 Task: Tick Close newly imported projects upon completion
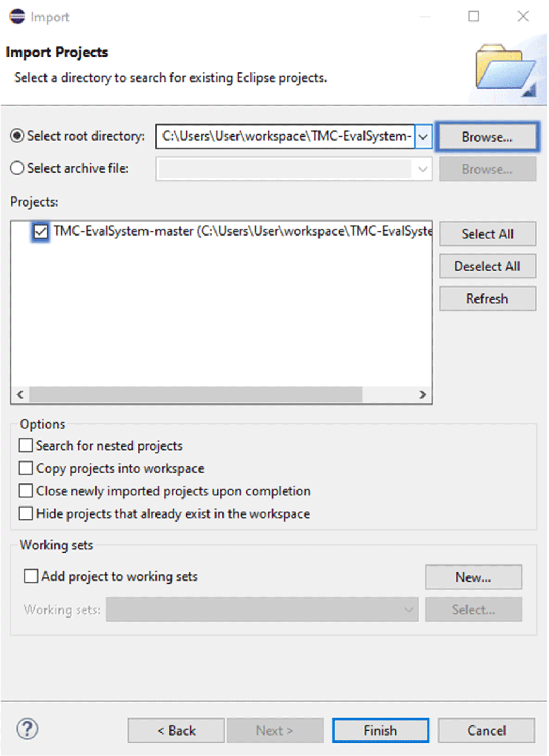[x=26, y=490]
